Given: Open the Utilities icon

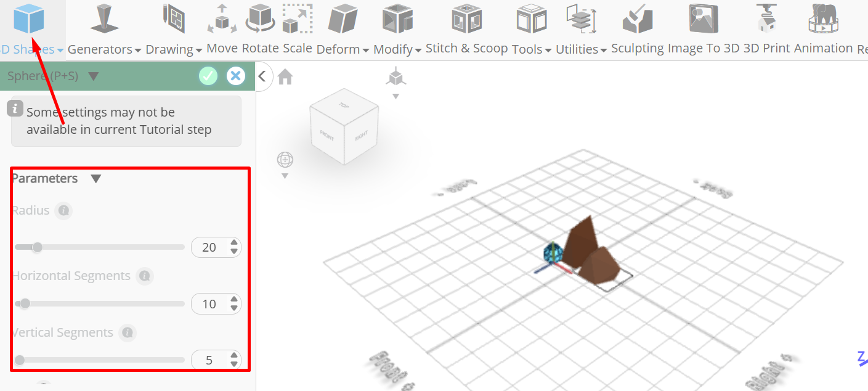Looking at the screenshot, I should point(581,19).
